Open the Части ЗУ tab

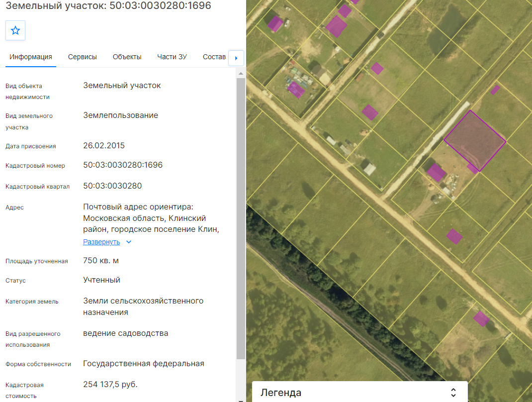pos(172,57)
